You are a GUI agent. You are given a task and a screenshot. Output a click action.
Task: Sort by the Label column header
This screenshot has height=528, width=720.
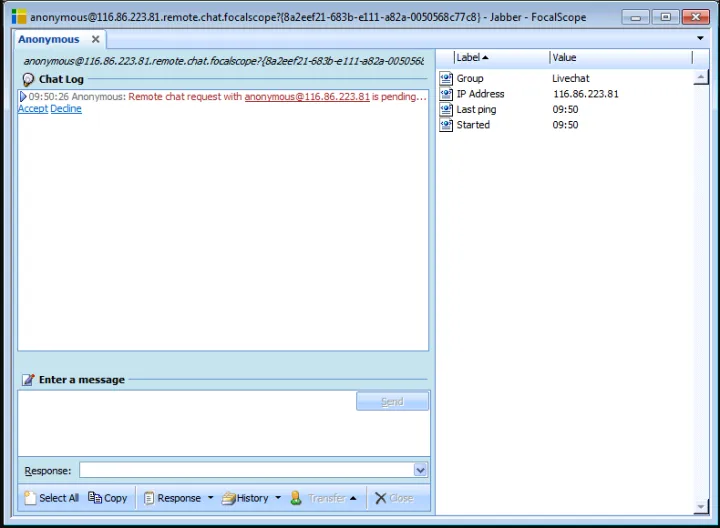(501, 57)
